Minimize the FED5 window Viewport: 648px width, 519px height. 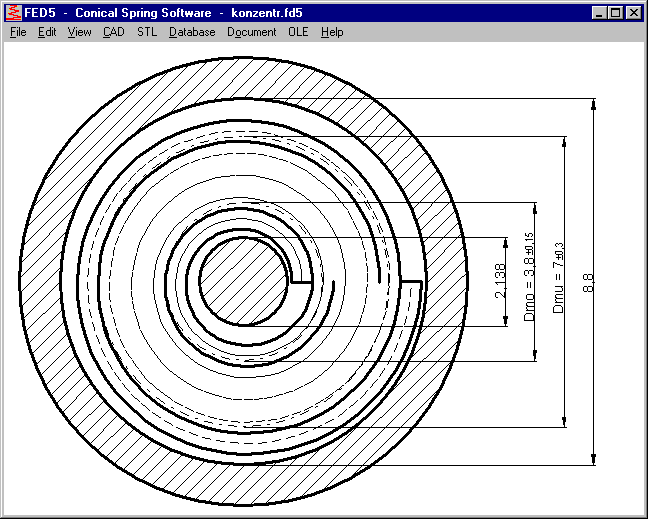(598, 13)
